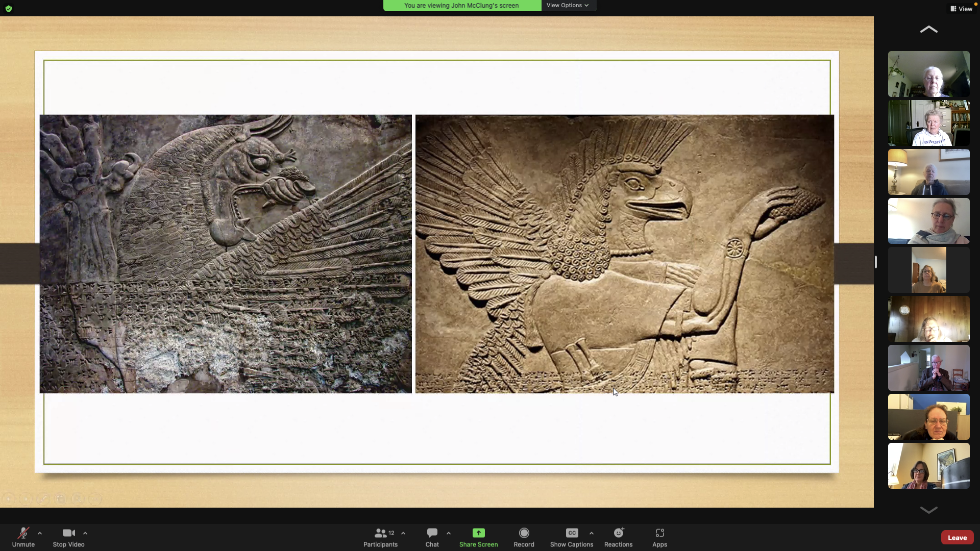
Task: Toggle Show Captions
Action: (571, 533)
